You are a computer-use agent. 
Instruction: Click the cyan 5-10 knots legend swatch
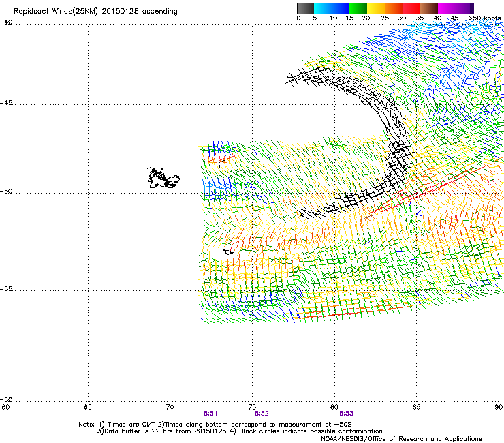[322, 8]
